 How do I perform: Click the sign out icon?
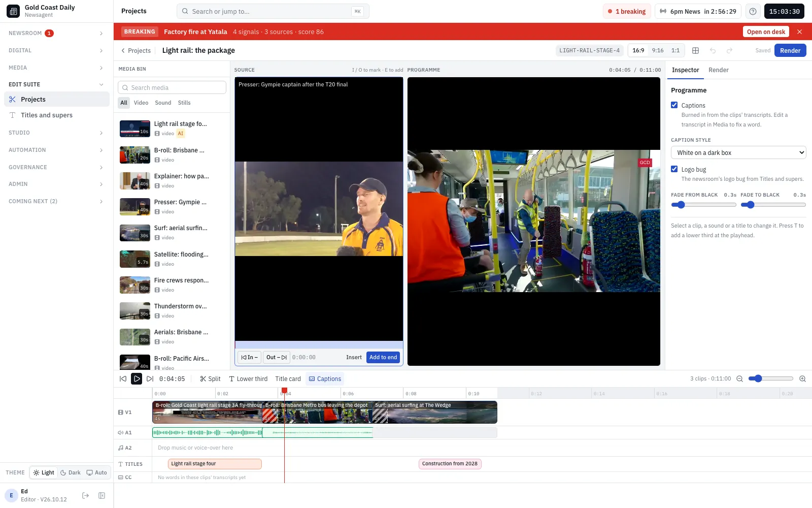(x=85, y=495)
